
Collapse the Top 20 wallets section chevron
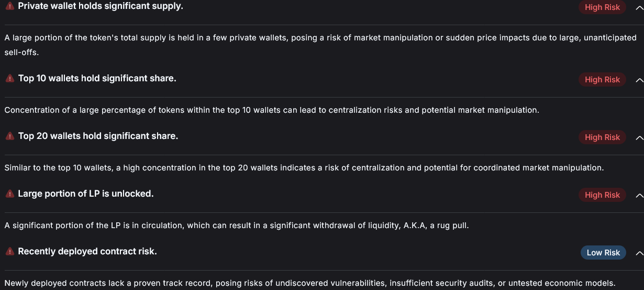coord(639,137)
